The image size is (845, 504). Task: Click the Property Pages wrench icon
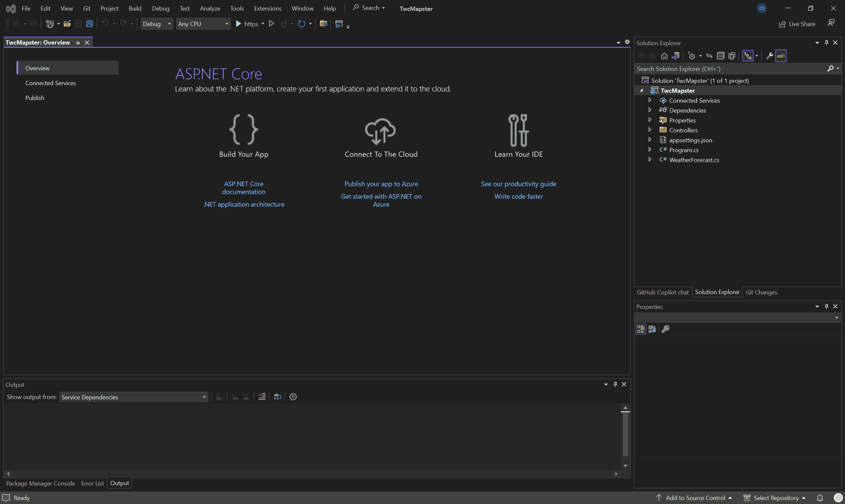pyautogui.click(x=665, y=329)
